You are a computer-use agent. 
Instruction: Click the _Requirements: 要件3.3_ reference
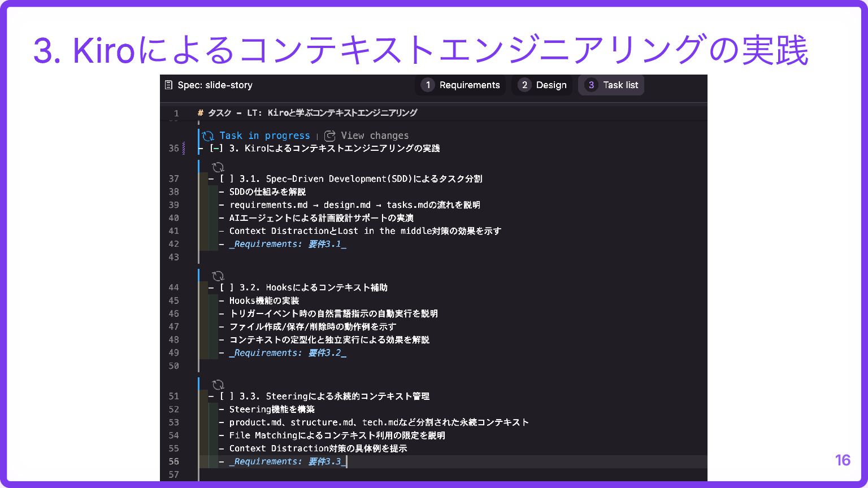[x=288, y=462]
